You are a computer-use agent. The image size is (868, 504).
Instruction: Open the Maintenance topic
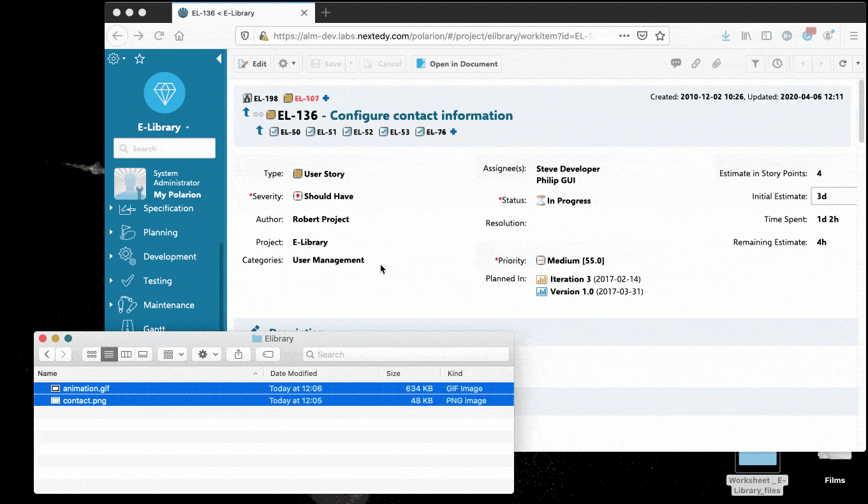pyautogui.click(x=169, y=305)
